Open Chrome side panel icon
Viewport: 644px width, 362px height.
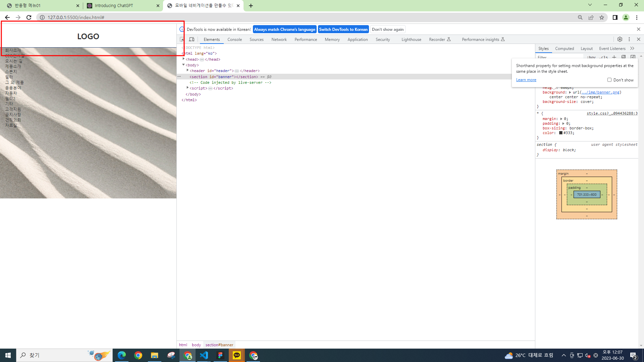[x=615, y=17]
